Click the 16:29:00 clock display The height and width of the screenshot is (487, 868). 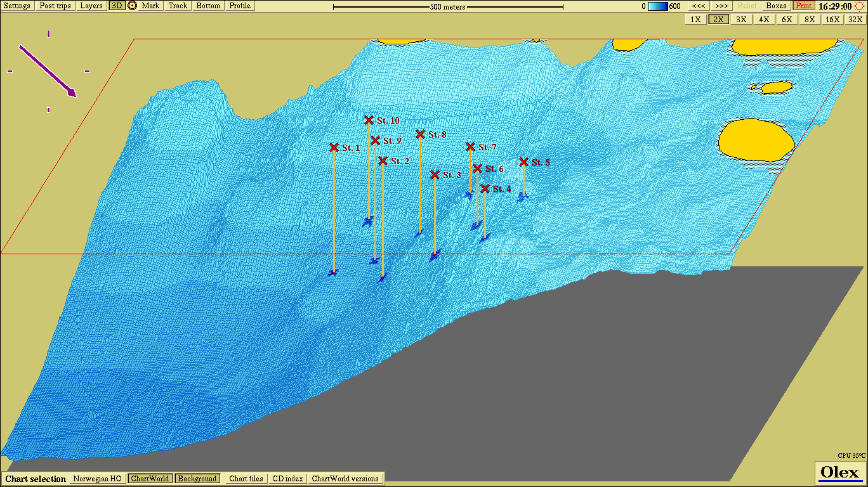835,6
